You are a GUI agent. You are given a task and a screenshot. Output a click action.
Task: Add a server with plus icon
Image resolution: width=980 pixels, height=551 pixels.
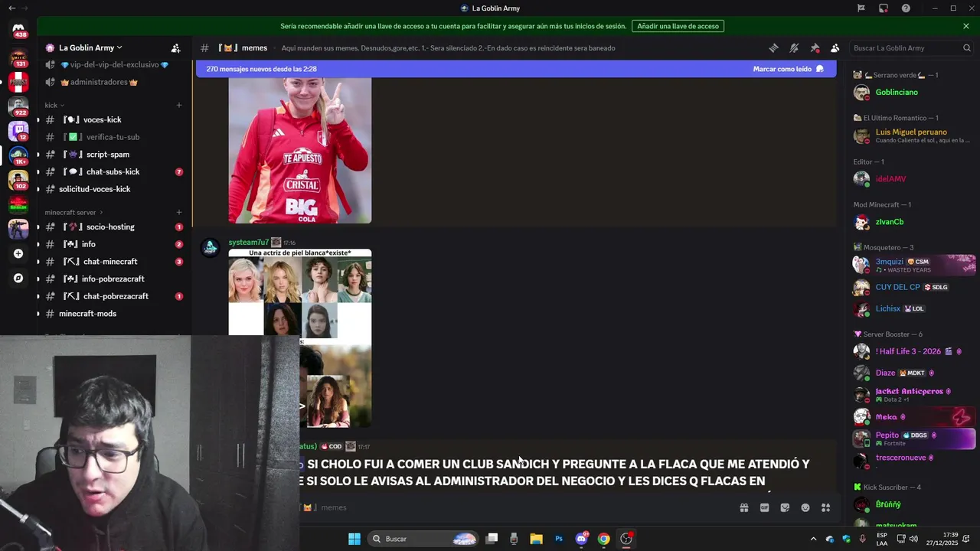[x=18, y=253]
